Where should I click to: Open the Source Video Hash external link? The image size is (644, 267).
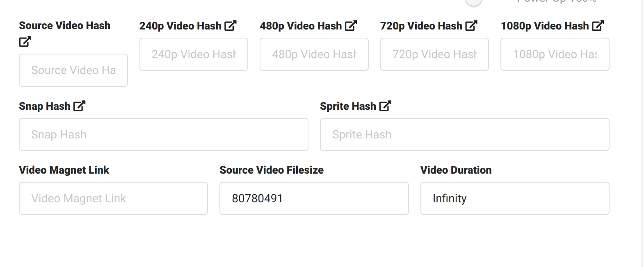pos(25,41)
